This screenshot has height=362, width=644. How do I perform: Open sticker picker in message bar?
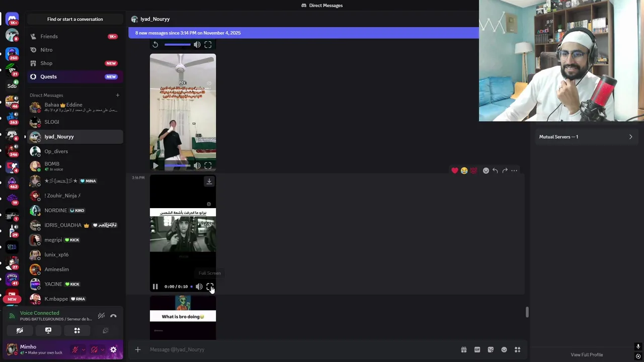[491, 349]
